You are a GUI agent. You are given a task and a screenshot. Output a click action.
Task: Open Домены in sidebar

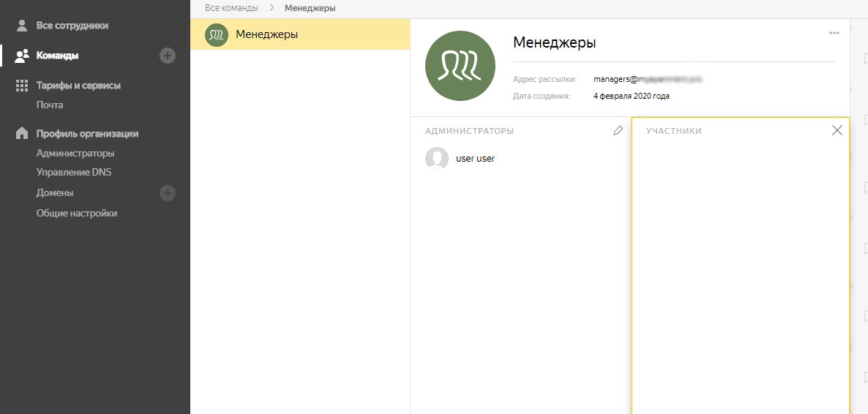coord(55,192)
